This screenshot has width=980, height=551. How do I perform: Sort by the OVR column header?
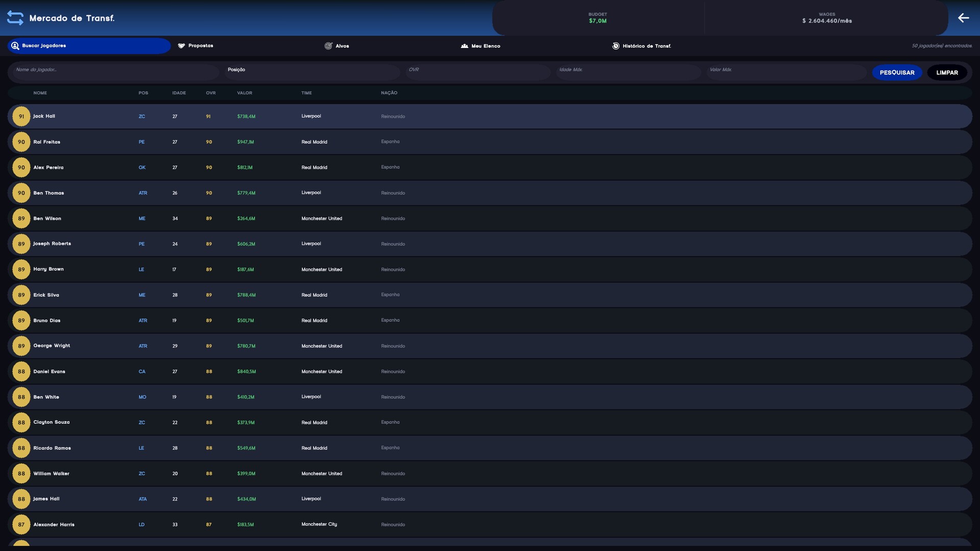coord(211,93)
